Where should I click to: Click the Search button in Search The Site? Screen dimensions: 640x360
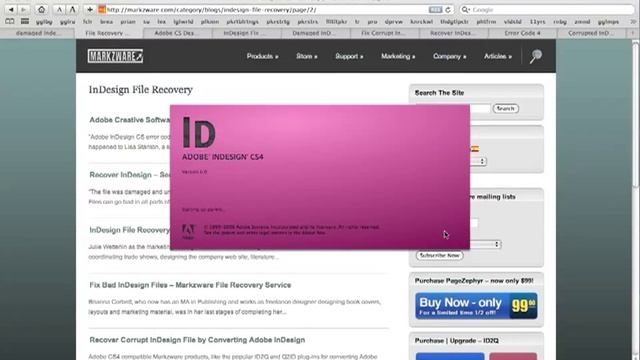[x=506, y=109]
